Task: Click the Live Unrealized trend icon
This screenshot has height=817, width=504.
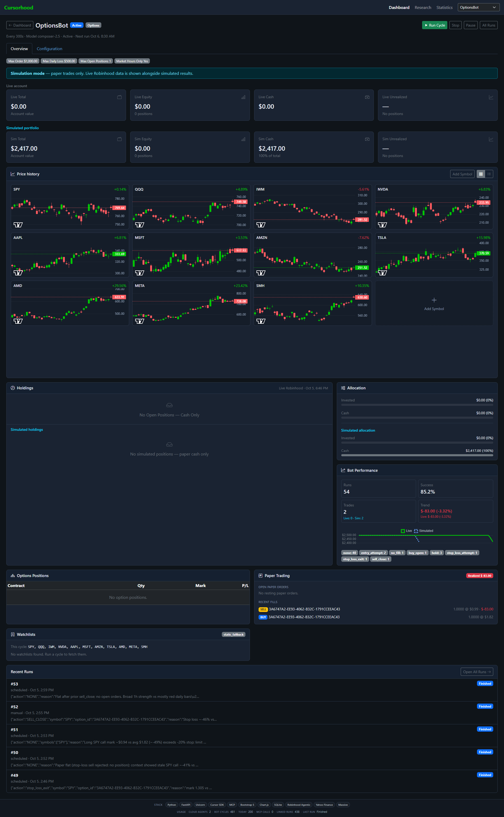Action: coord(491,97)
